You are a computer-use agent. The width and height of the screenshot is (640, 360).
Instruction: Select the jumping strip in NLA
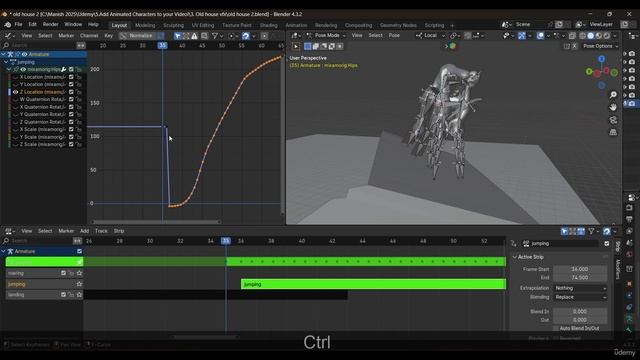click(373, 284)
